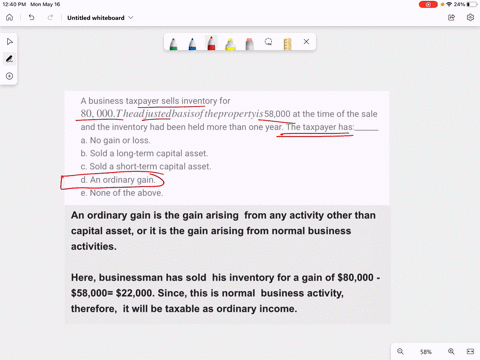The width and height of the screenshot is (480, 360).
Task: Select the eraser tool
Action: pyautogui.click(x=249, y=44)
